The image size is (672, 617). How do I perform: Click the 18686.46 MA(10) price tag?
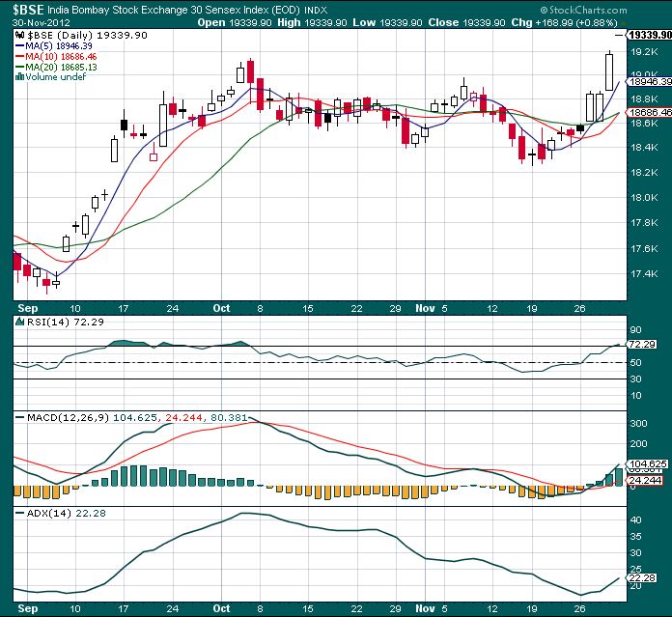point(649,113)
